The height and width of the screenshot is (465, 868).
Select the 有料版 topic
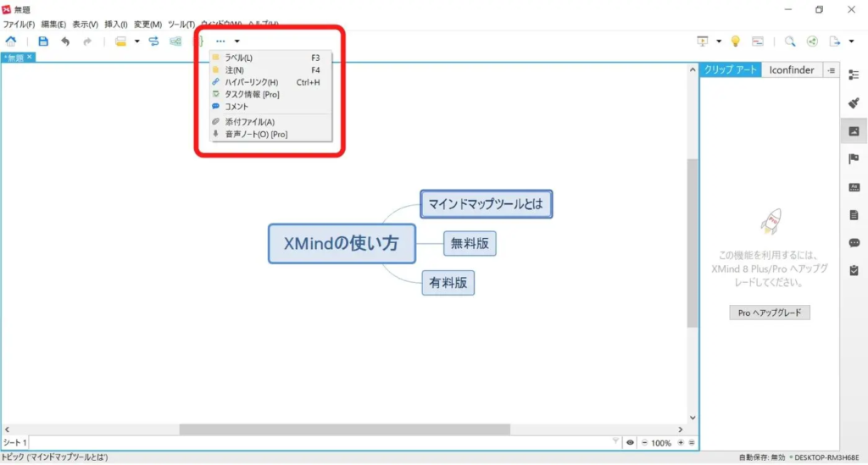pyautogui.click(x=448, y=283)
